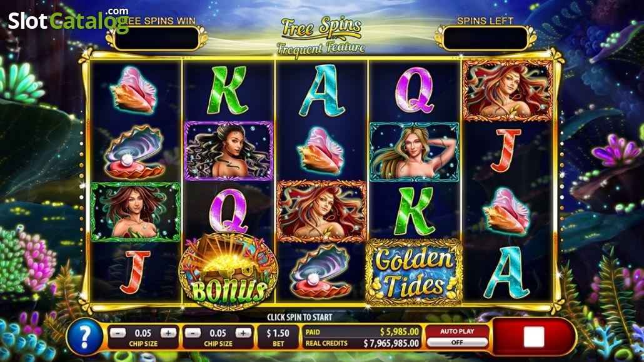Increase the first chip size with plus
The image size is (644, 362).
168,333
